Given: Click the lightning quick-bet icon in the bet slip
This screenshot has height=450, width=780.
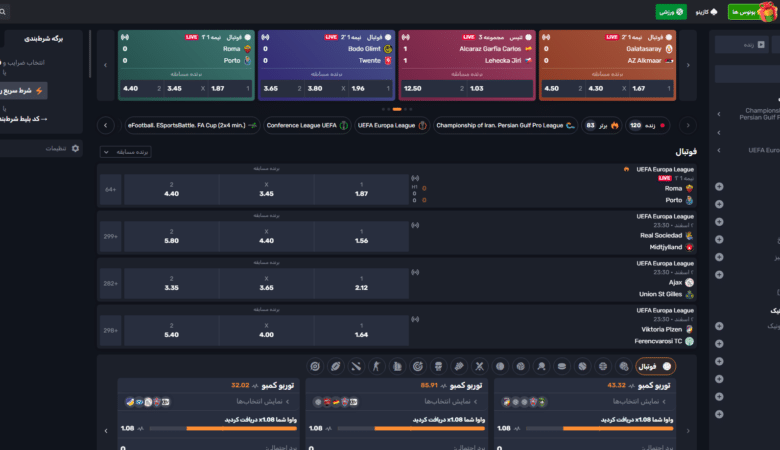Looking at the screenshot, I should (x=39, y=90).
